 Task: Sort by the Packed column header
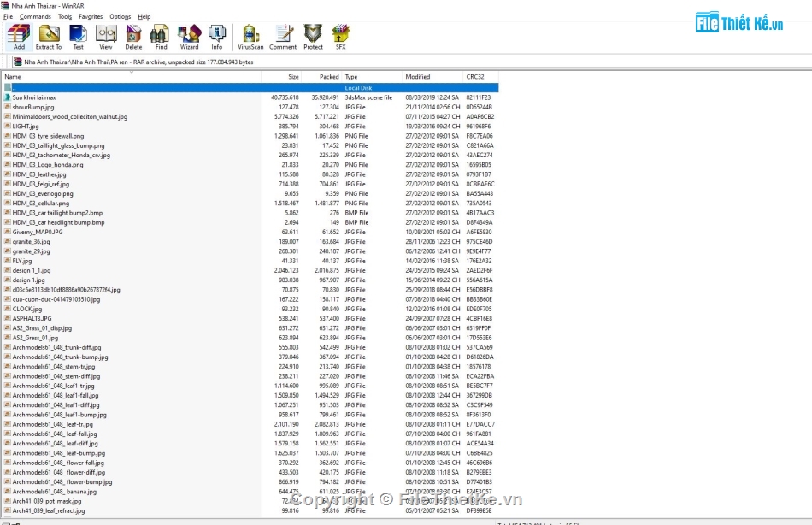point(321,77)
